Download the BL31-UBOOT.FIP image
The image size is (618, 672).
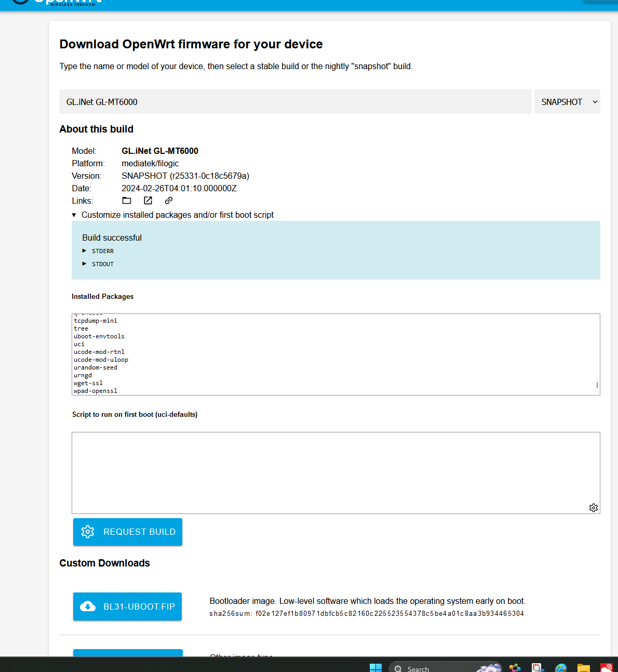coord(128,607)
